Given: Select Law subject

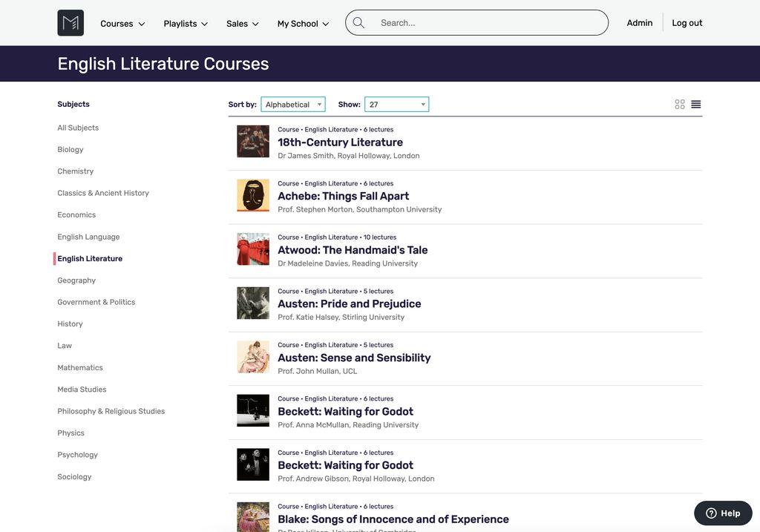Looking at the screenshot, I should [x=65, y=346].
